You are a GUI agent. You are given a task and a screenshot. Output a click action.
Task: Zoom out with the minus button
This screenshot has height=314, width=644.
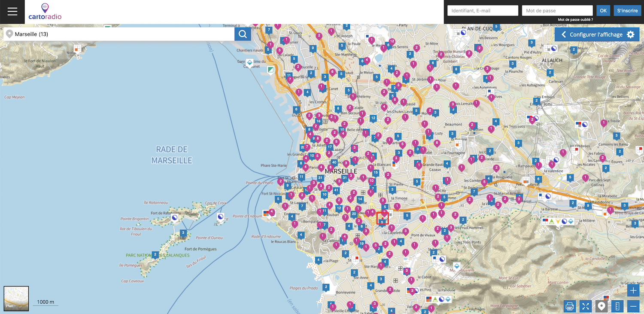(633, 306)
